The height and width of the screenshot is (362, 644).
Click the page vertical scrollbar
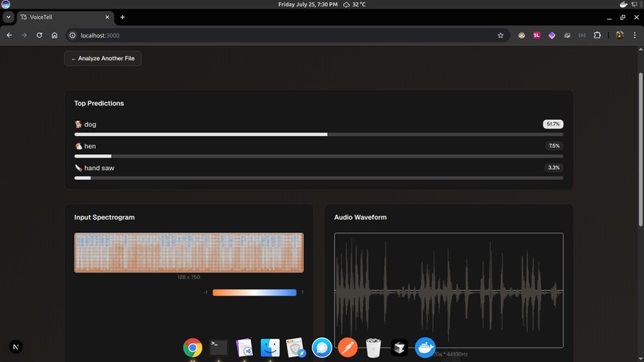(640, 149)
